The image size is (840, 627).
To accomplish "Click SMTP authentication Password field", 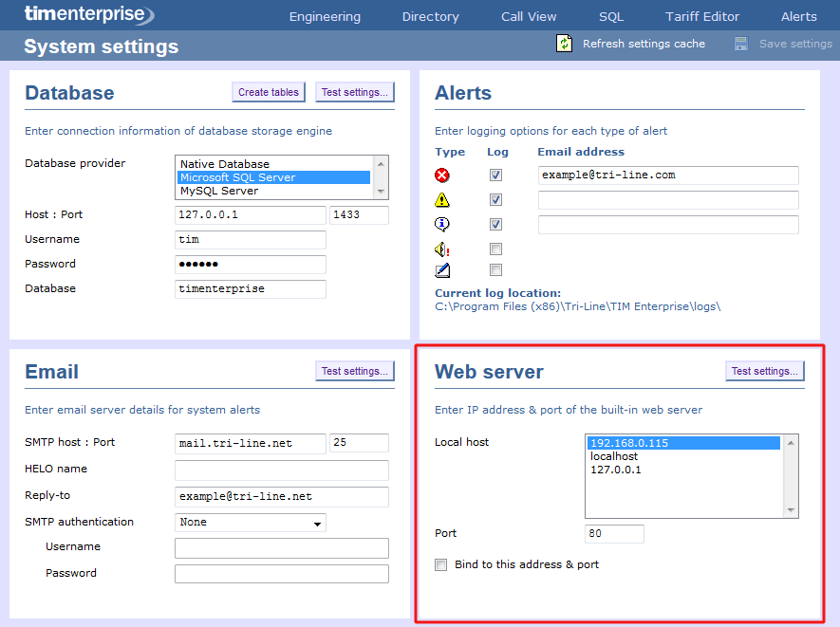I will pyautogui.click(x=282, y=574).
